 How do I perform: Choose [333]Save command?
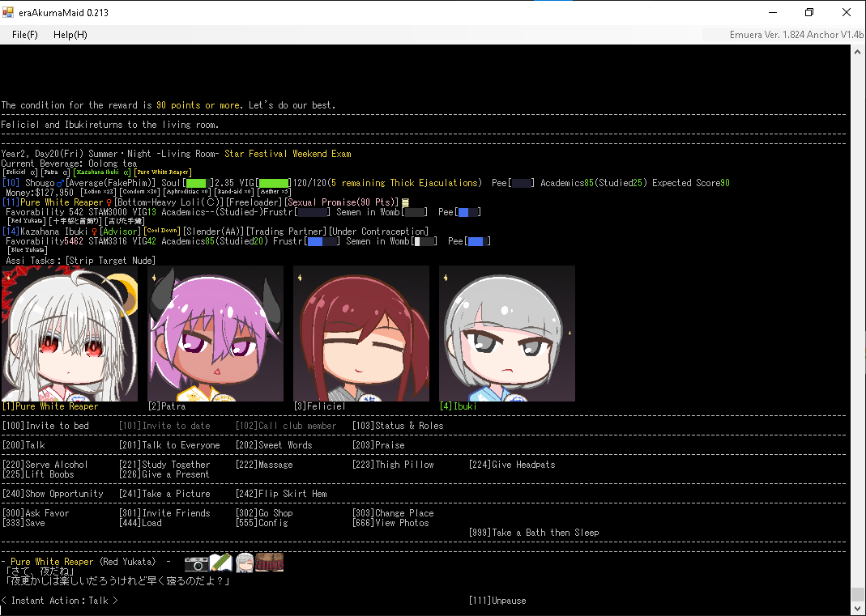click(23, 523)
